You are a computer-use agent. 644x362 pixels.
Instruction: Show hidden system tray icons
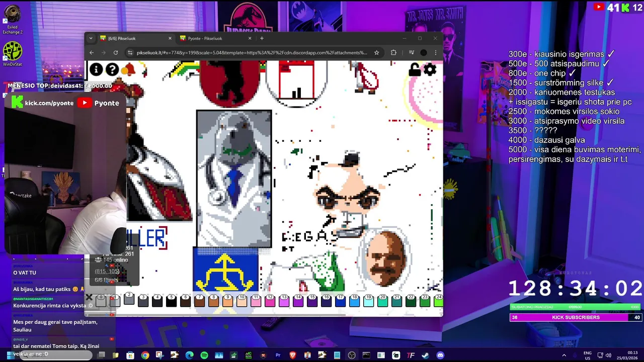point(564,355)
